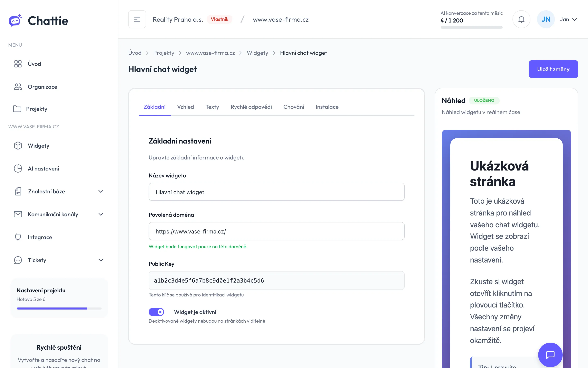
Task: Click the Komunikační kanály envelope icon
Action: pos(18,214)
